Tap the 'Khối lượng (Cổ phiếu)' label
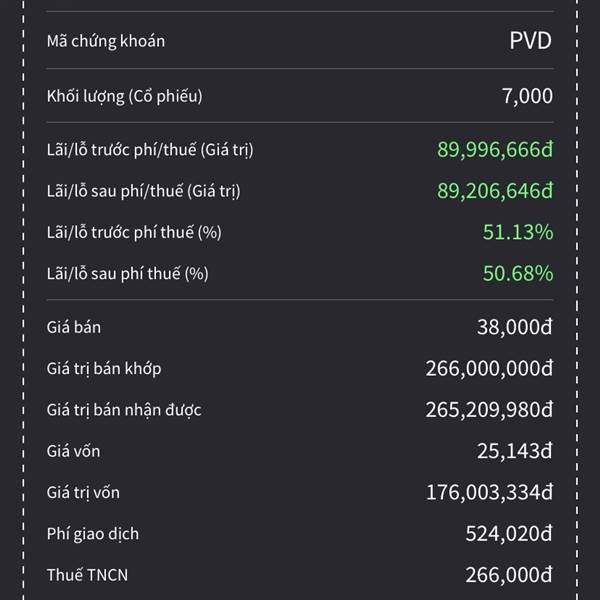The height and width of the screenshot is (600, 600). pyautogui.click(x=125, y=96)
